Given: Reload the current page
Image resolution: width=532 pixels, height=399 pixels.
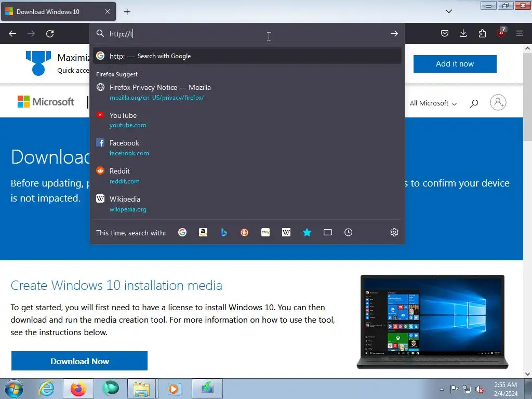Looking at the screenshot, I should click(x=50, y=34).
